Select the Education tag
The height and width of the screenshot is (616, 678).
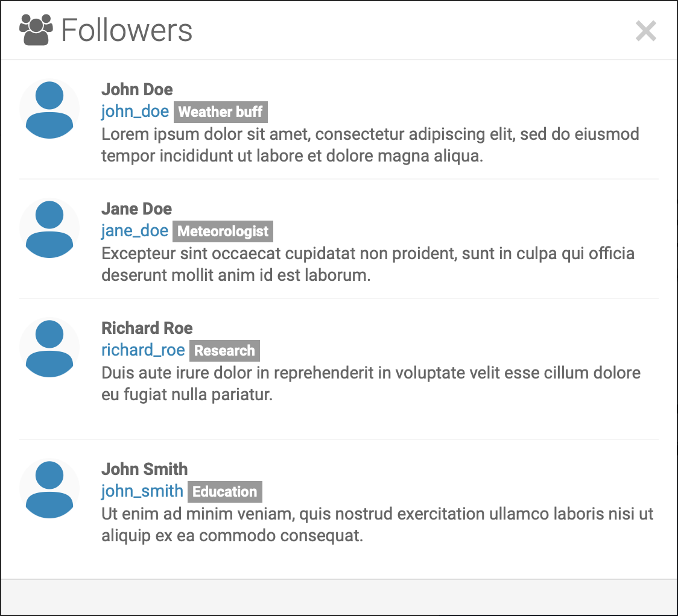pos(225,492)
